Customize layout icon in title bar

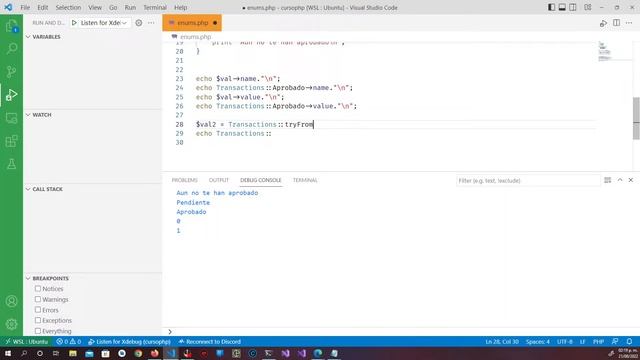[588, 7]
